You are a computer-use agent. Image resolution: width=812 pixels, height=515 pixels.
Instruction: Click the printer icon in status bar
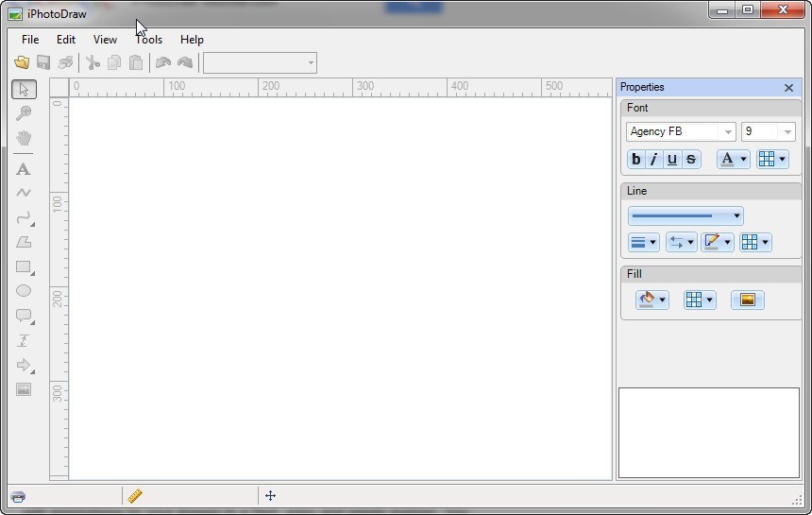(18, 497)
